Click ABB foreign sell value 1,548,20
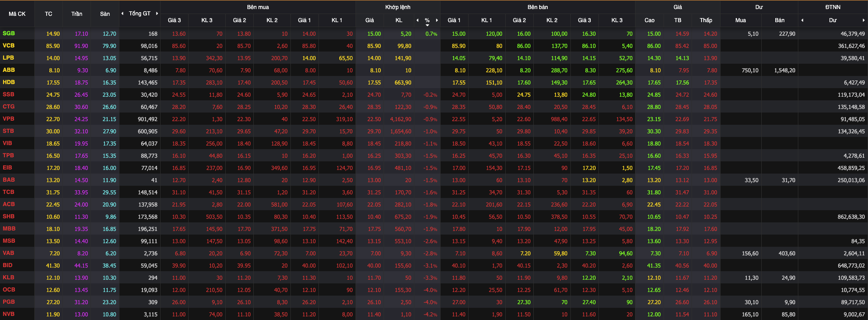Viewport: 868px width, 320px height. point(785,71)
